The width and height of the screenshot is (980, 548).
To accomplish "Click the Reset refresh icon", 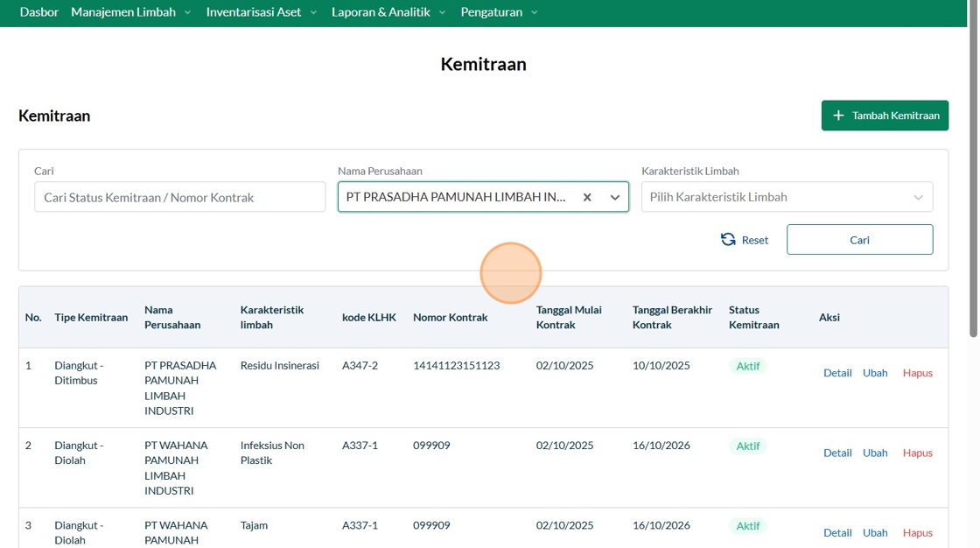I will pyautogui.click(x=728, y=240).
